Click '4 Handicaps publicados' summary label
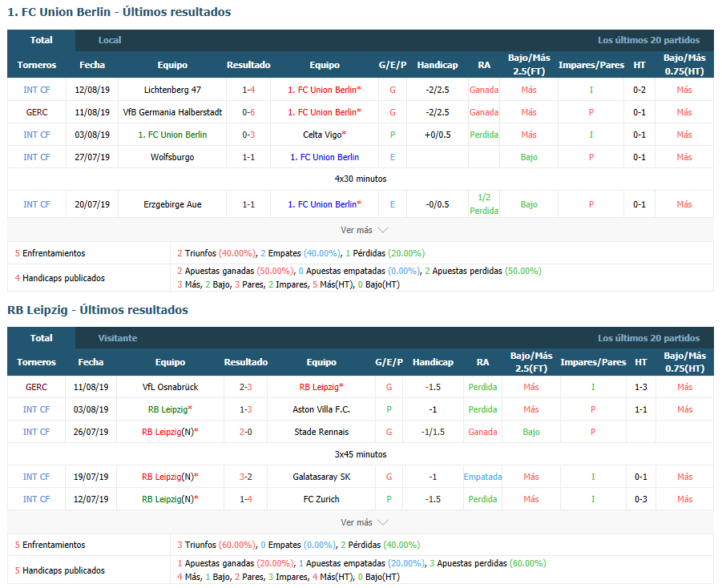 click(x=60, y=278)
